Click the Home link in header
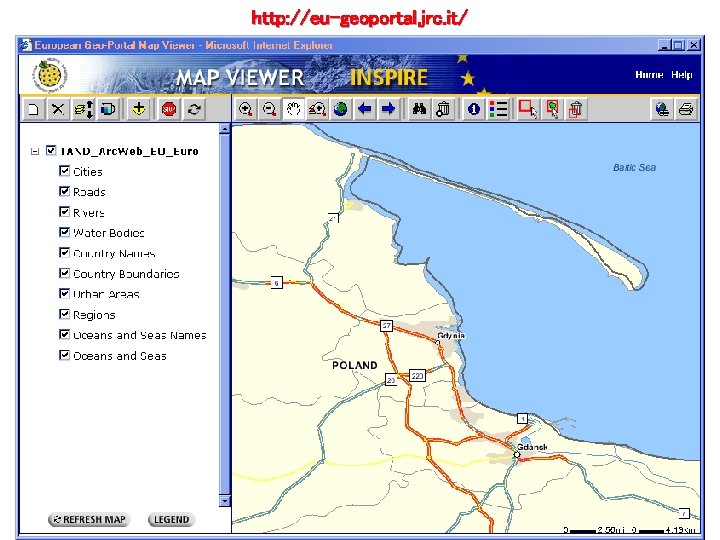720x540 pixels. (x=649, y=74)
